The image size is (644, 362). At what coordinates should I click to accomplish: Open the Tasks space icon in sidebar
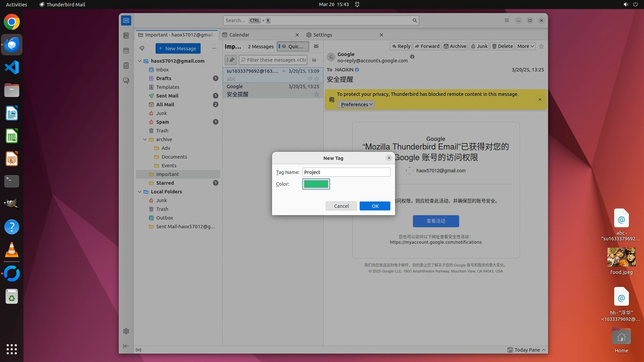click(x=126, y=66)
